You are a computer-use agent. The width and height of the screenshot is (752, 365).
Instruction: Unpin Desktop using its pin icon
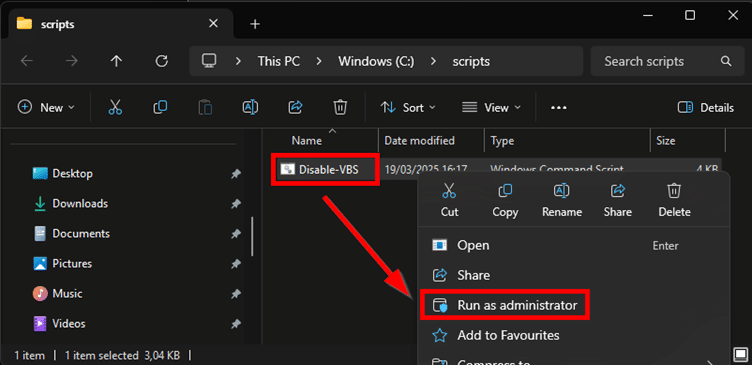click(x=235, y=174)
